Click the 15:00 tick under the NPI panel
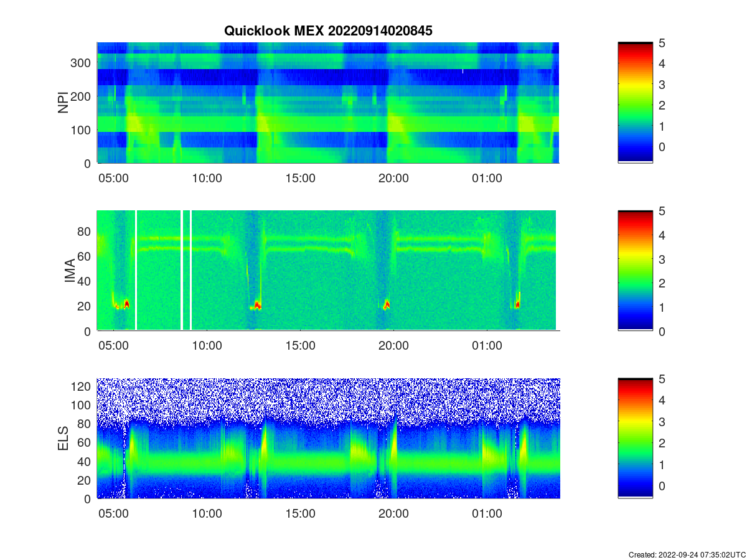This screenshot has height=560, width=747. pos(300,178)
